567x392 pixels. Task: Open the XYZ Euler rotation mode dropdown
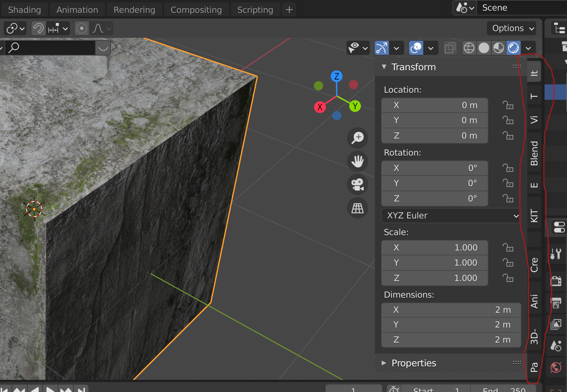451,216
